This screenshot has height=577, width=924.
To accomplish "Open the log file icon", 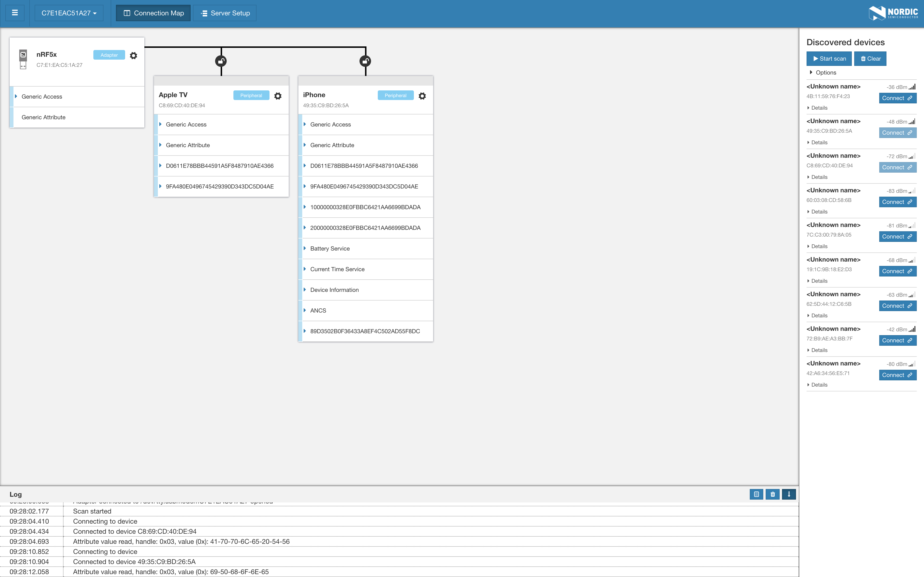I will pyautogui.click(x=756, y=494).
